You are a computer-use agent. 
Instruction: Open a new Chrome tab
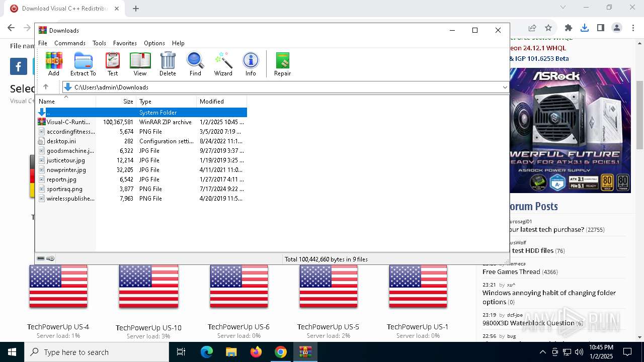136,9
